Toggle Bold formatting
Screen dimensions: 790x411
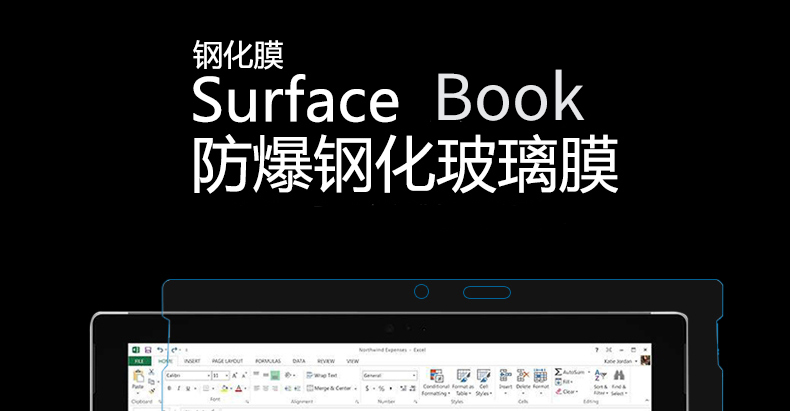tap(170, 388)
